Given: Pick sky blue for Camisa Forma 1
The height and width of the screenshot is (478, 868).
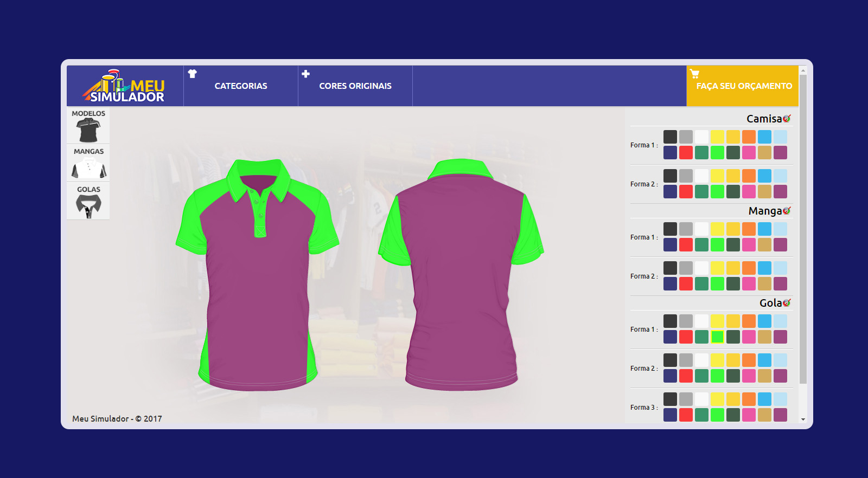Looking at the screenshot, I should (764, 137).
